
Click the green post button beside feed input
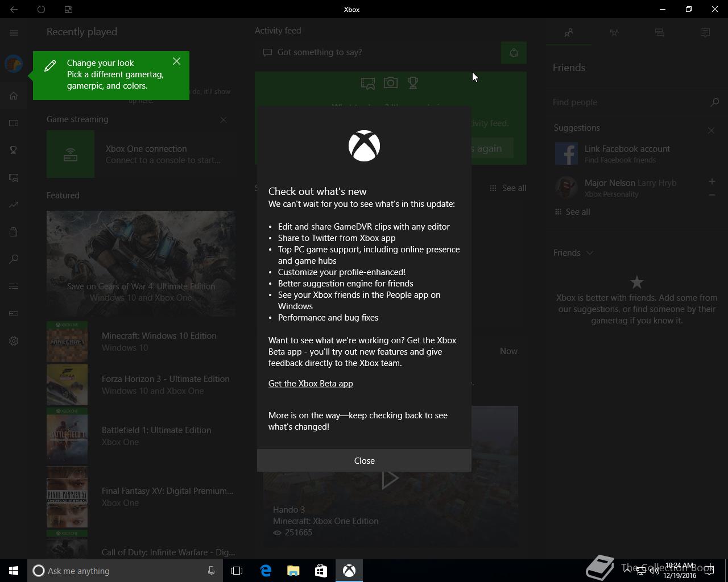(514, 53)
